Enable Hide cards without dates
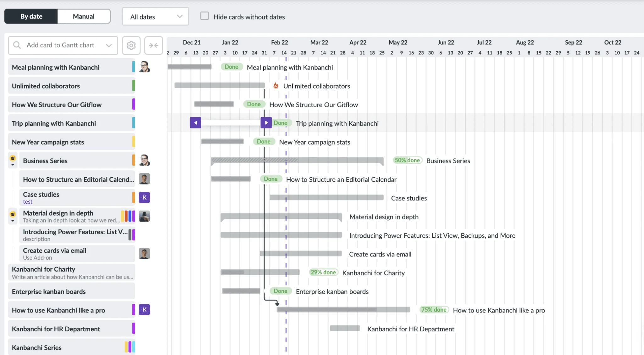Screen dimensions: 644x355 pyautogui.click(x=205, y=15)
